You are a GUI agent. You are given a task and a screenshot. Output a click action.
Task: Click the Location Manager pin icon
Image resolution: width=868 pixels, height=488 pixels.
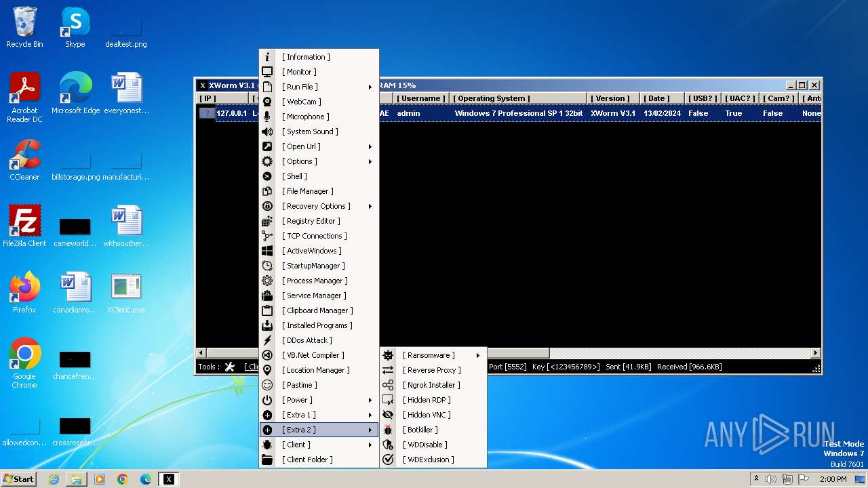(267, 370)
